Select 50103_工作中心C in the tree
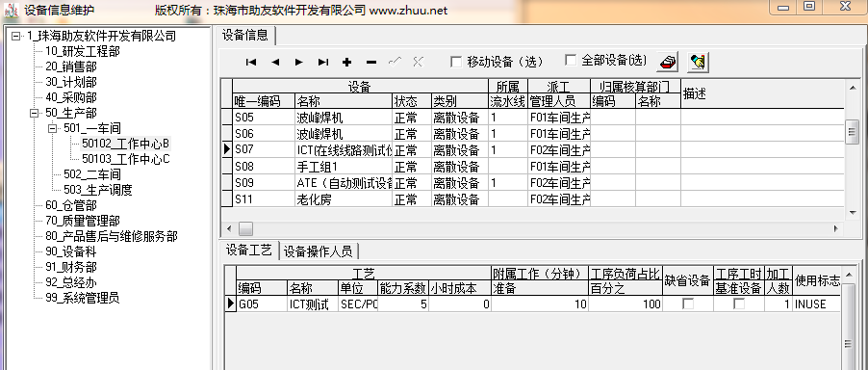 (126, 160)
